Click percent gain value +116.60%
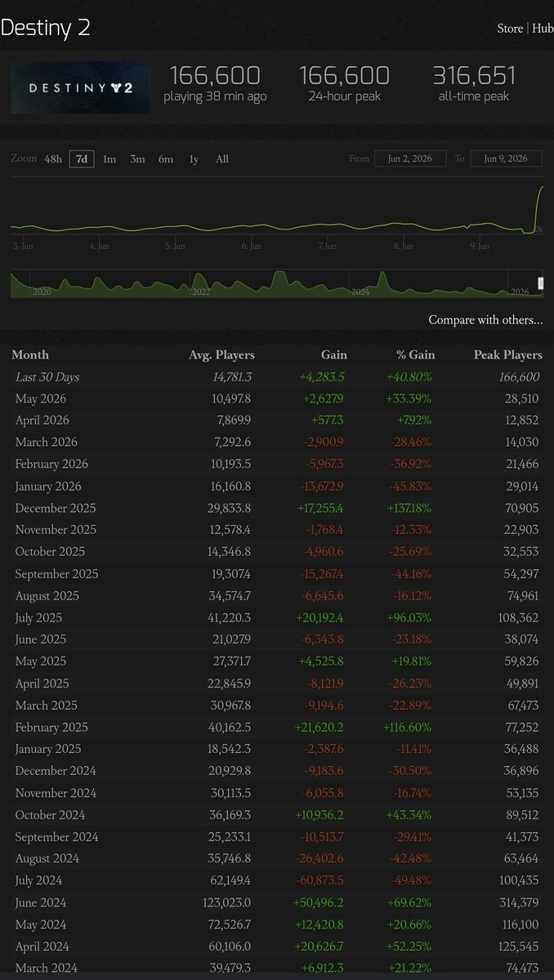This screenshot has width=554, height=980. [x=408, y=727]
